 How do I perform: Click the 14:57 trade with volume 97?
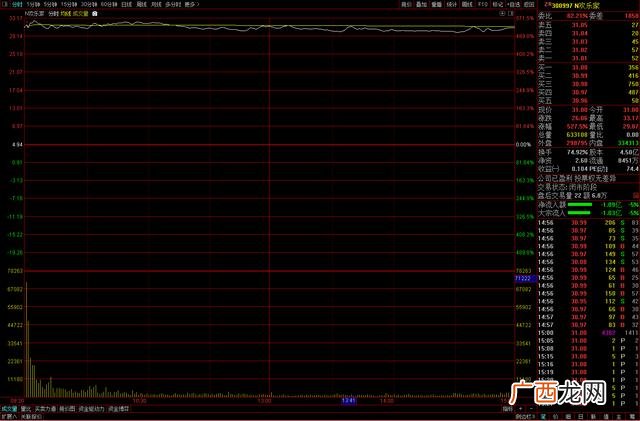(x=588, y=317)
